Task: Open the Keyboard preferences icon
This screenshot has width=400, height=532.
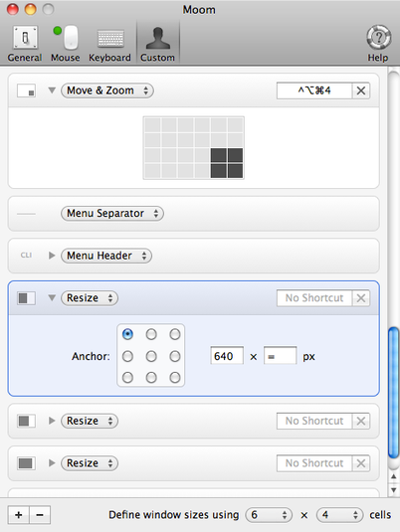Action: pyautogui.click(x=109, y=44)
